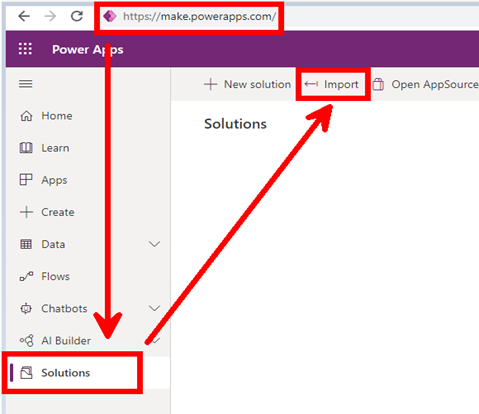Viewport: 479px width, 414px height.
Task: Click the Learn book icon
Action: tap(26, 148)
